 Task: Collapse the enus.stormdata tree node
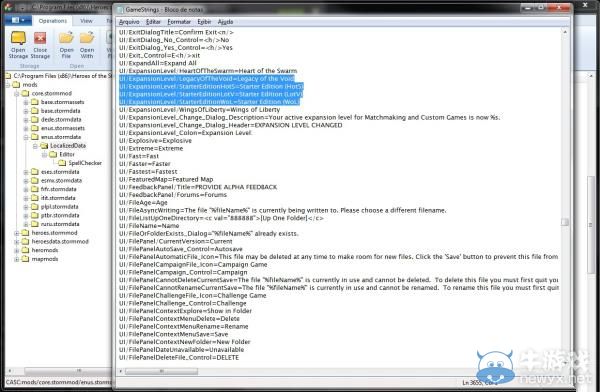coord(26,137)
